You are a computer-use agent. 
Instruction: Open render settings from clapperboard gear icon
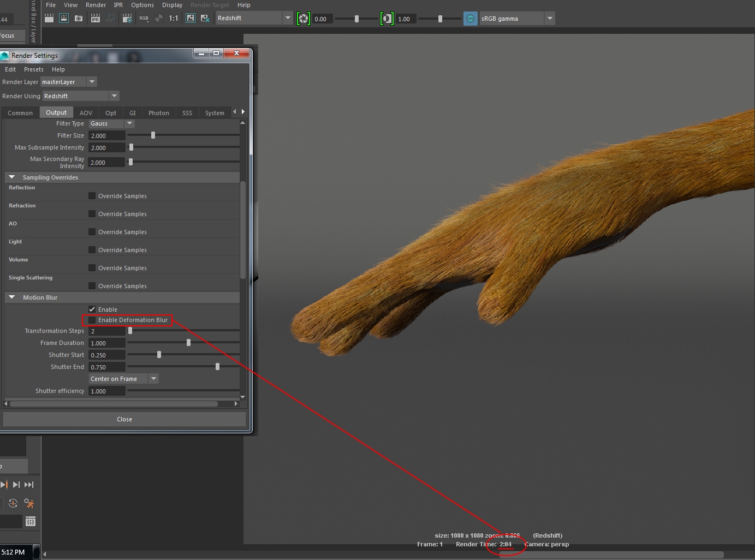pyautogui.click(x=127, y=18)
